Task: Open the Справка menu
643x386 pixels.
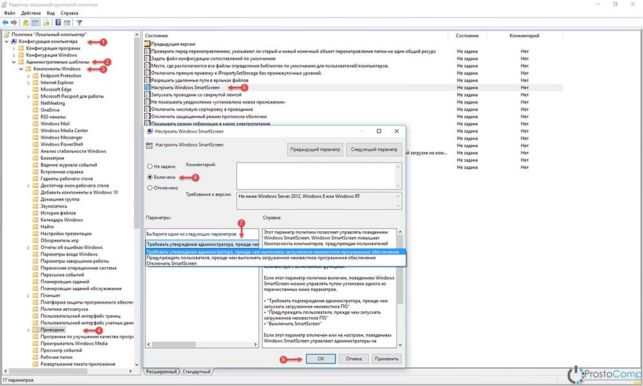Action: point(69,13)
